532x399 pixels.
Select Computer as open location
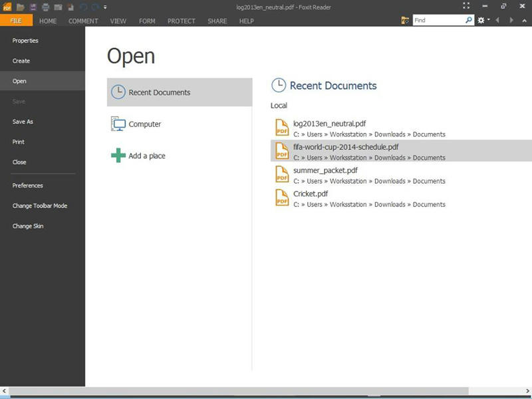pyautogui.click(x=180, y=124)
